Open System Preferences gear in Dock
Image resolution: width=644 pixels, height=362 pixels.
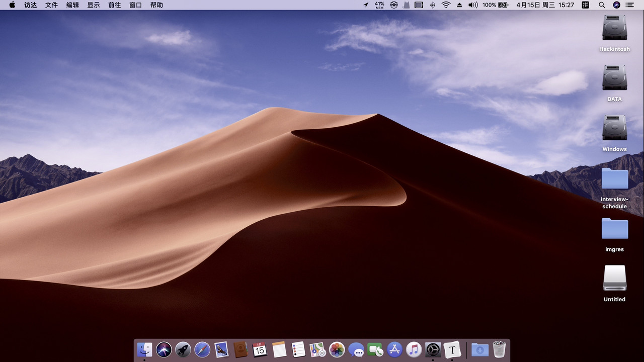point(433,349)
